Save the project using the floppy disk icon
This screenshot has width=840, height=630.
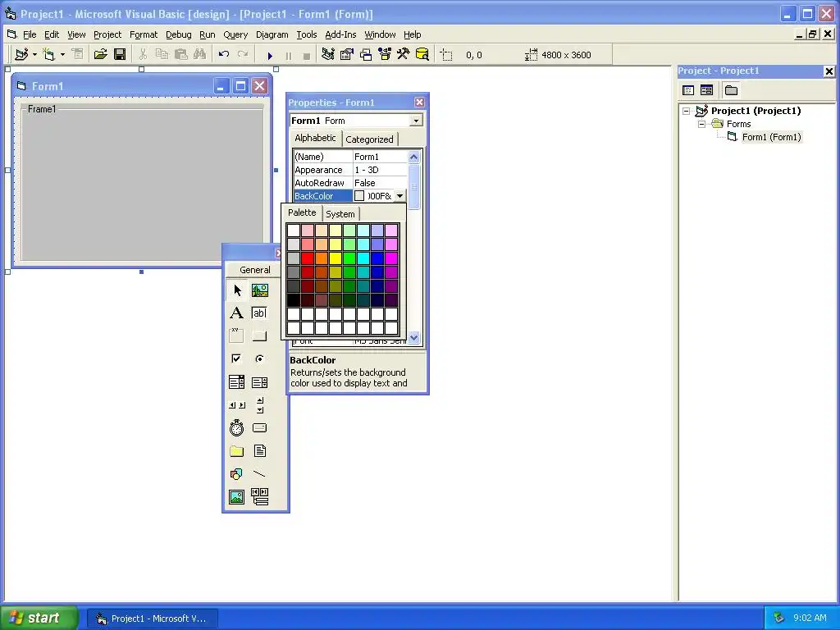coord(120,55)
